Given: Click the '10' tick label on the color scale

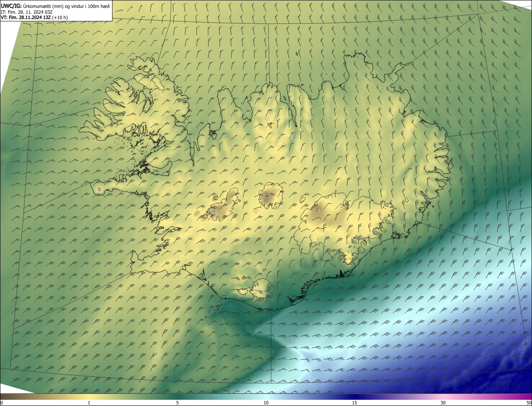Looking at the screenshot, I should tap(266, 403).
